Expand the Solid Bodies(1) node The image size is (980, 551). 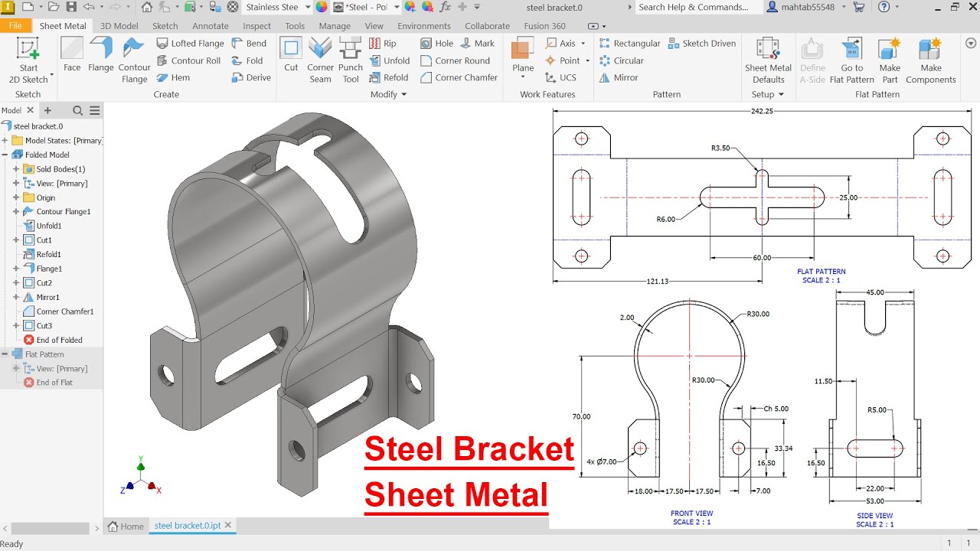[x=16, y=169]
